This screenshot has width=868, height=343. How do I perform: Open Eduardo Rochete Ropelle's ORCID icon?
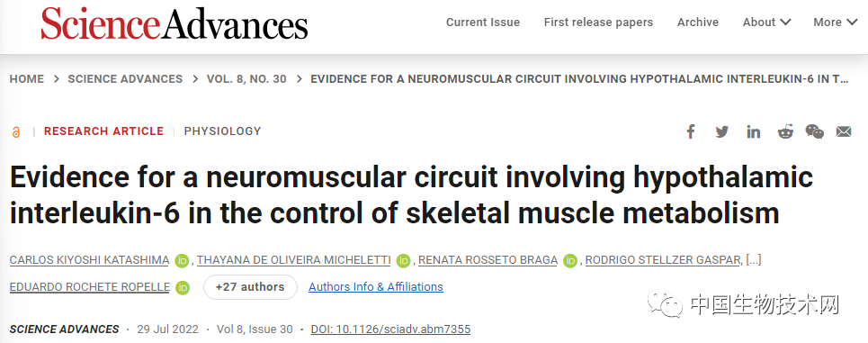click(183, 287)
